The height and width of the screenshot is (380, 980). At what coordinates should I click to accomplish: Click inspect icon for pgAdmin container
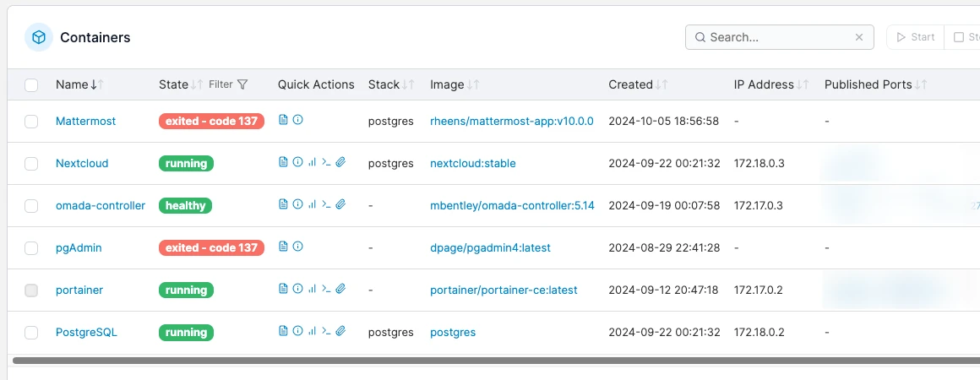pos(297,247)
